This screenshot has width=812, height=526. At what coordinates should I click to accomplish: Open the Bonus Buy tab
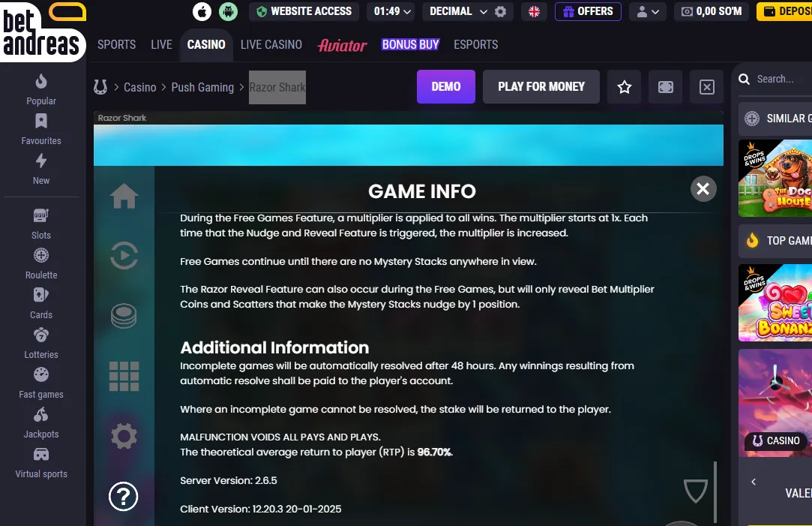(x=411, y=44)
